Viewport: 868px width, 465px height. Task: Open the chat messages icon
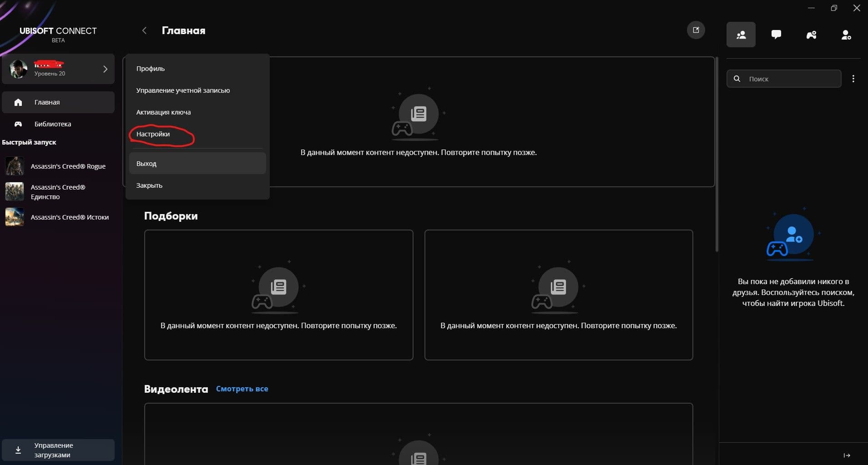(x=776, y=35)
